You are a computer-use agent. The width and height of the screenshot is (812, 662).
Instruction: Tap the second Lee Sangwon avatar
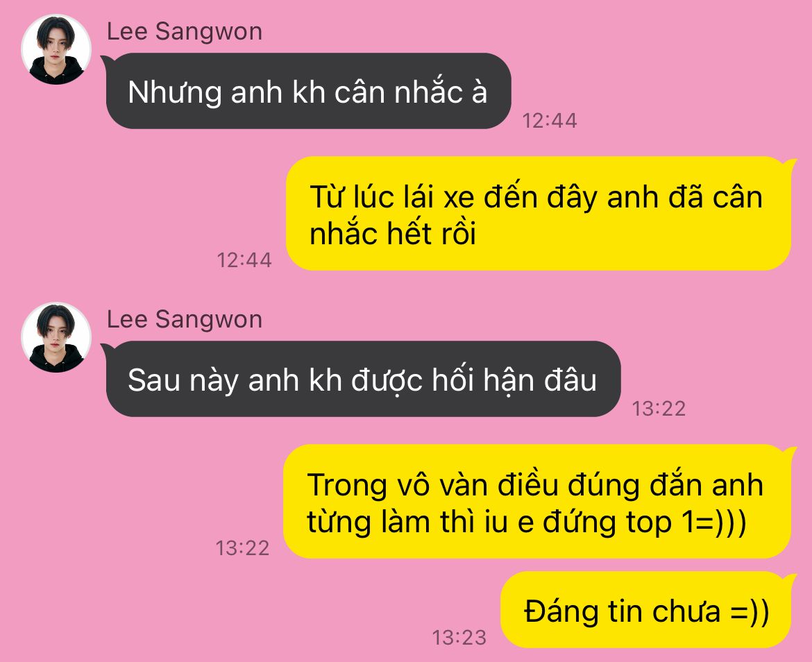coord(56,337)
